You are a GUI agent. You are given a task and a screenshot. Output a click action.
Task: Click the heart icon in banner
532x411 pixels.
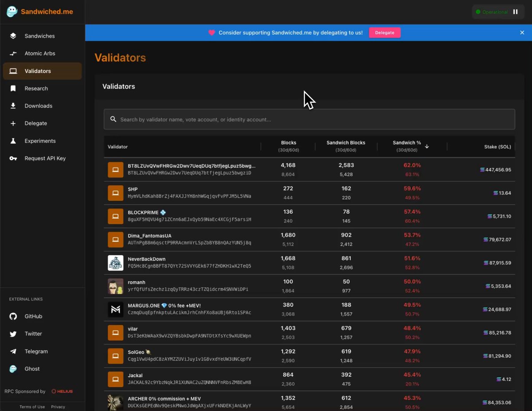point(212,33)
